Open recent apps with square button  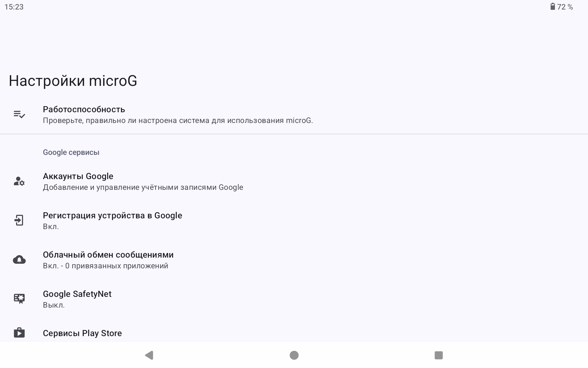[x=439, y=355]
